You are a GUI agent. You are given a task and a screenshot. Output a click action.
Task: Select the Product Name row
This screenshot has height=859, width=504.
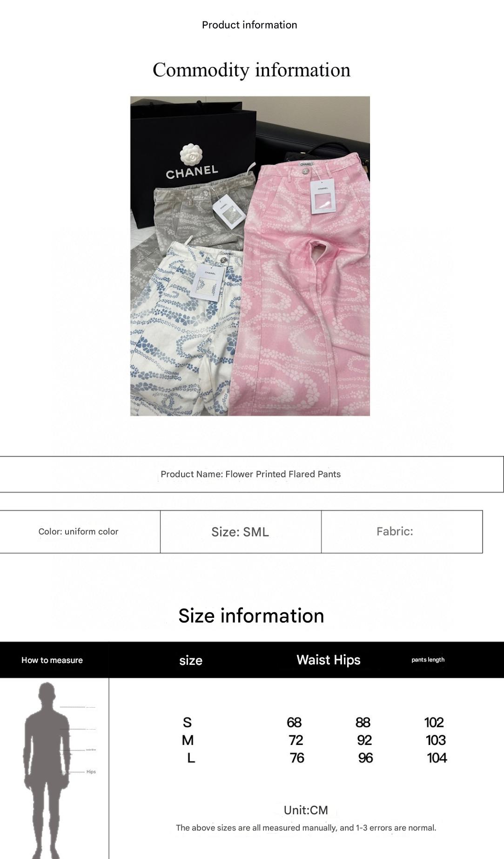252,474
